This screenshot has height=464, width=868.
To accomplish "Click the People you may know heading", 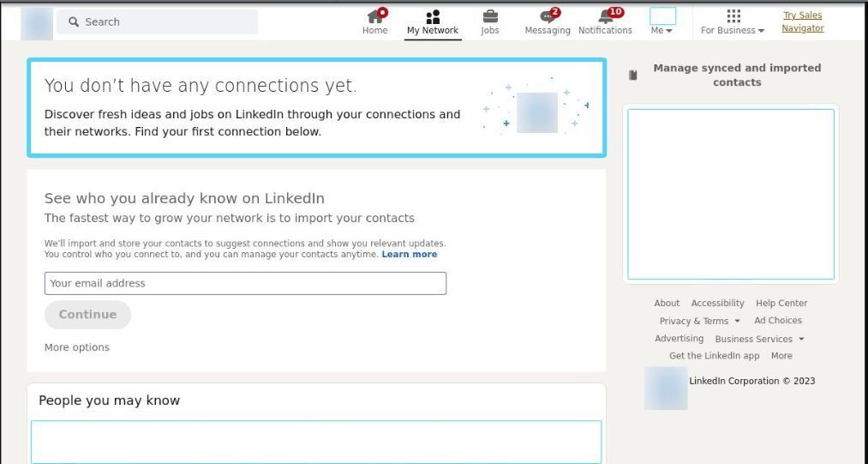I will click(109, 401).
